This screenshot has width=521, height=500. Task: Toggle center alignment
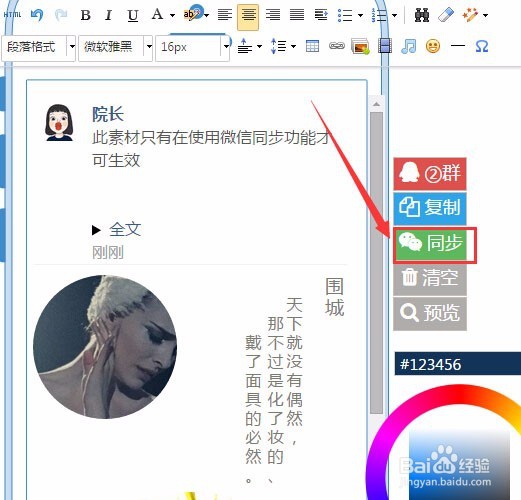[x=248, y=17]
